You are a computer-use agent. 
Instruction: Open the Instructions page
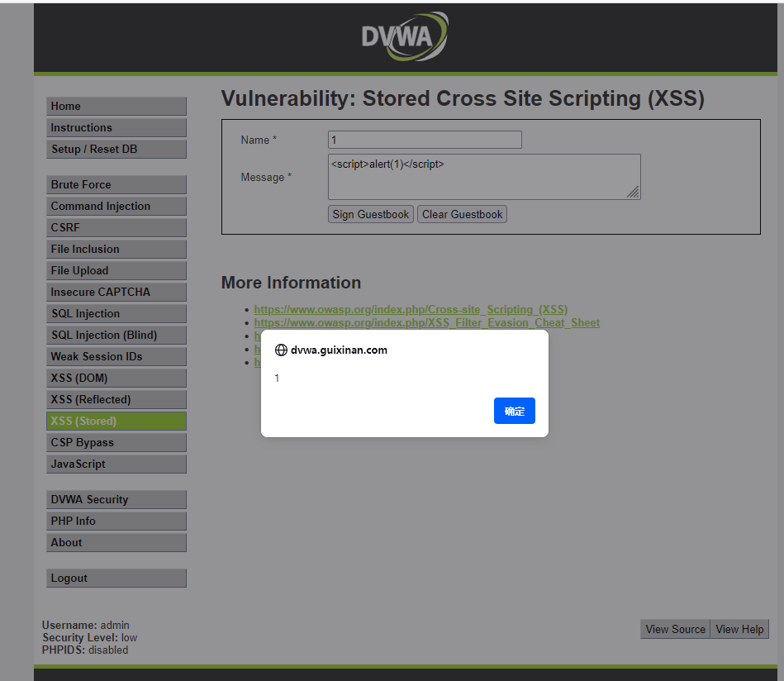coord(116,127)
